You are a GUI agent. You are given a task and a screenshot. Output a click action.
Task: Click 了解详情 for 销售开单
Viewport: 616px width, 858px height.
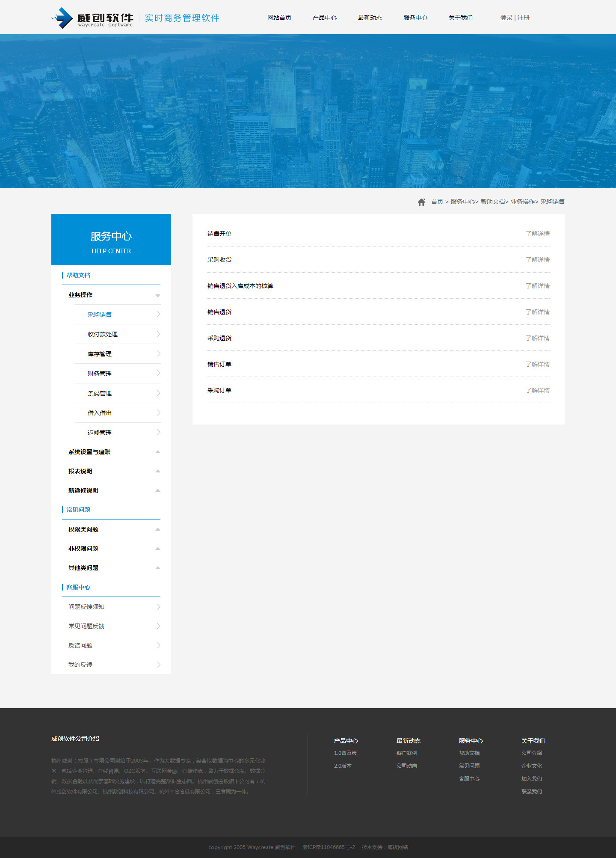tap(538, 234)
